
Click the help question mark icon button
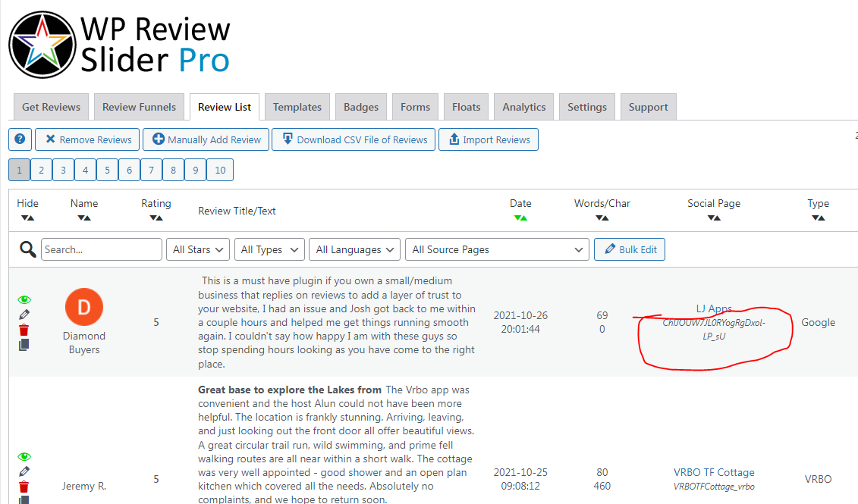20,139
